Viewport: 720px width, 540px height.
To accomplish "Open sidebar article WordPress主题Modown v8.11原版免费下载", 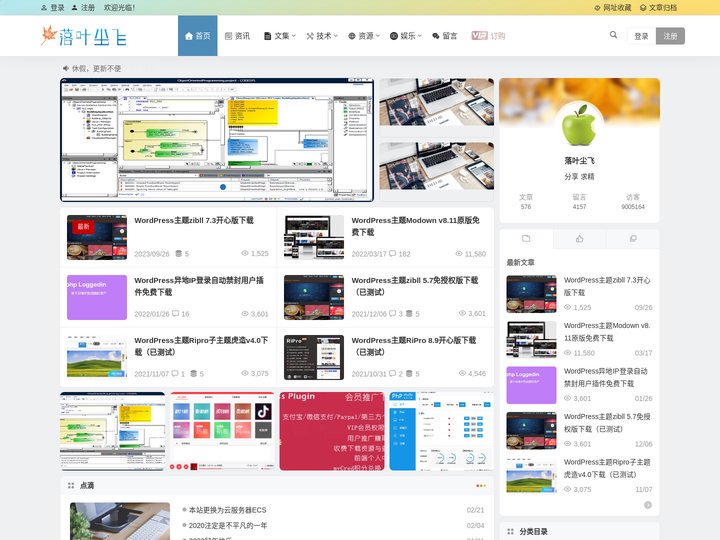I will [x=607, y=332].
